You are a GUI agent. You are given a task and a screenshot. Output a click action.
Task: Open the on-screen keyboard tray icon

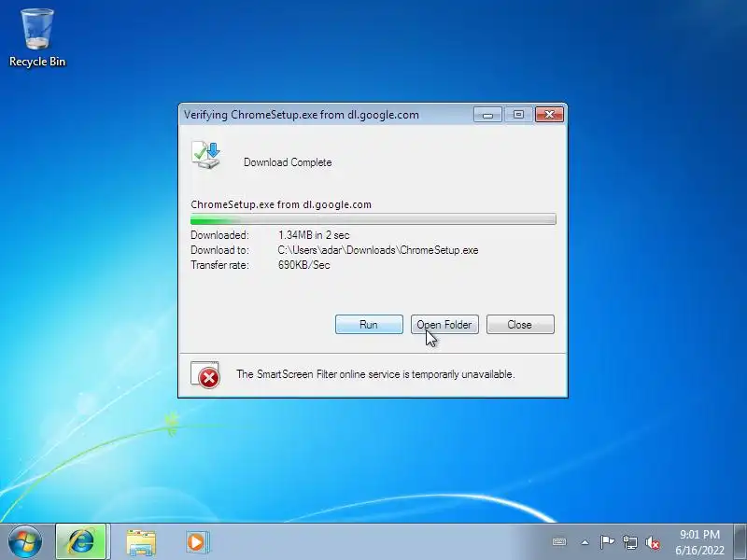[x=559, y=542]
